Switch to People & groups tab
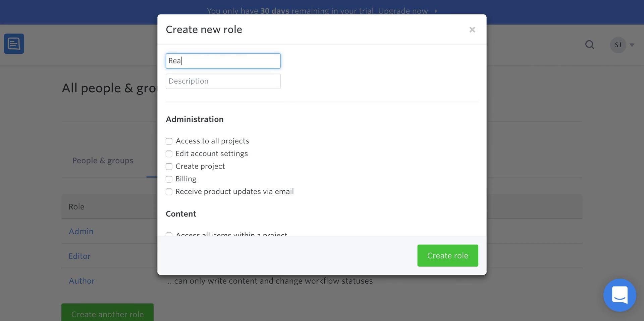Screen dimensions: 644x321 pos(103,160)
